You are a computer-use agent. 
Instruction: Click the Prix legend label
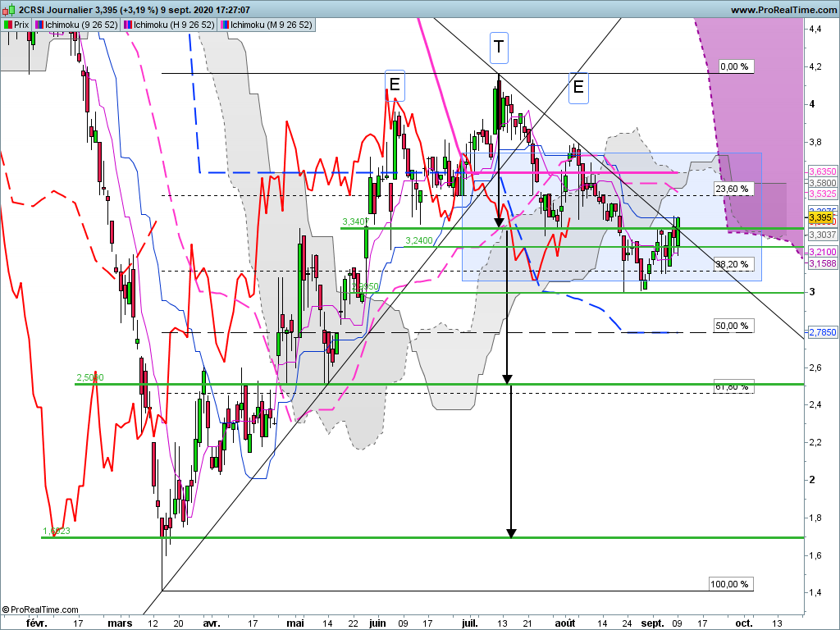(x=22, y=25)
